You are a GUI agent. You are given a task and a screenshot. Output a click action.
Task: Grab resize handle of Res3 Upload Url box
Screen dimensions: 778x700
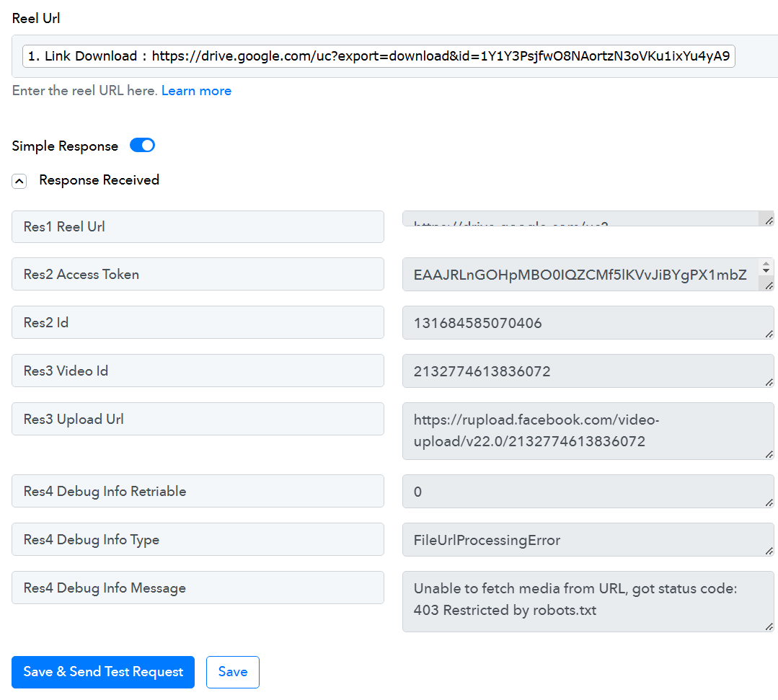pos(769,454)
